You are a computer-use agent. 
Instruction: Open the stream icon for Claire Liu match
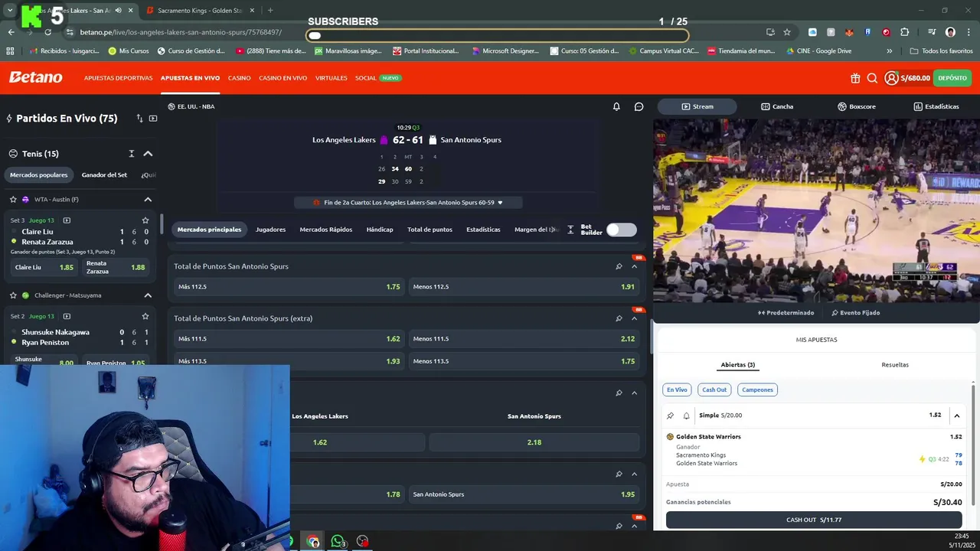tap(67, 220)
